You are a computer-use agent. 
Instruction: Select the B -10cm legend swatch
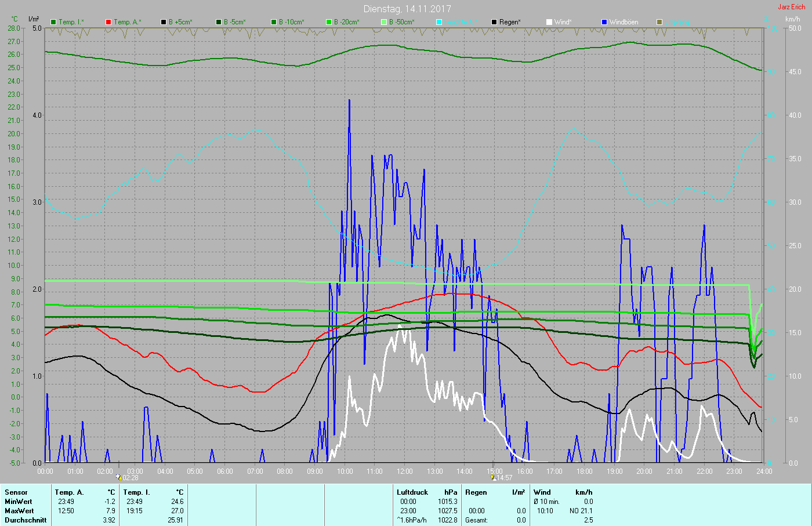coord(274,22)
